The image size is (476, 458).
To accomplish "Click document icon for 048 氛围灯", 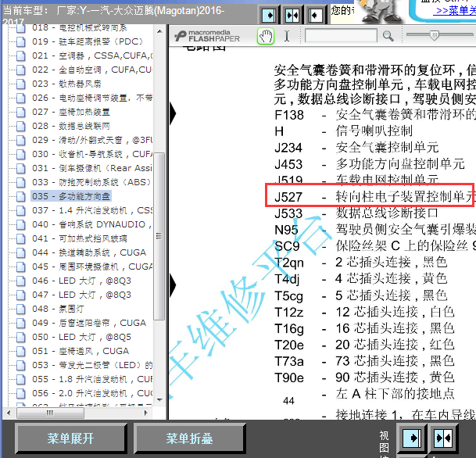I will [21, 309].
